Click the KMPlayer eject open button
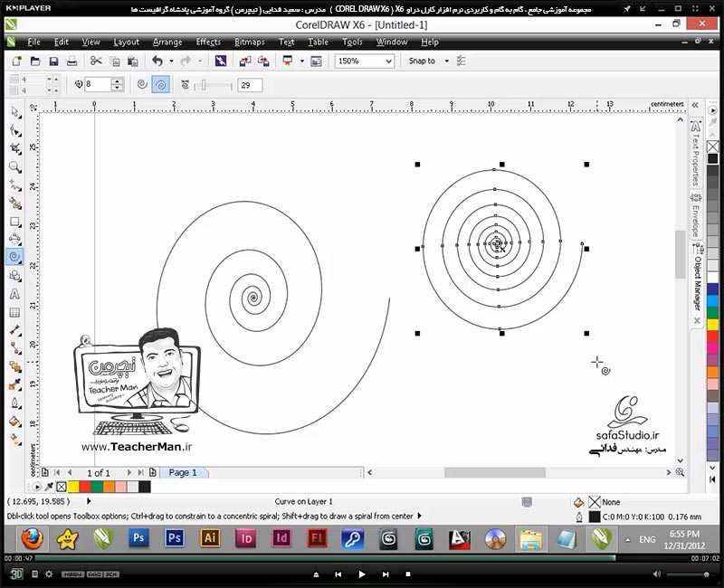This screenshot has width=724, height=588. tap(316, 574)
